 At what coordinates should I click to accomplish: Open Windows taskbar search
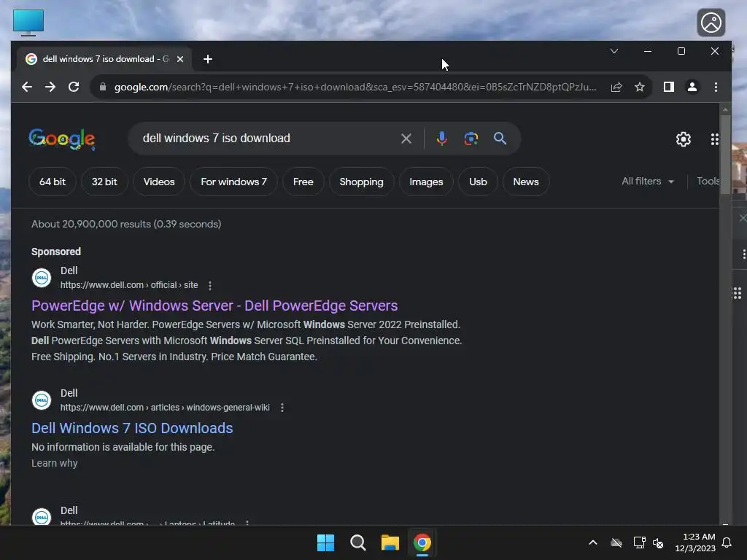357,542
